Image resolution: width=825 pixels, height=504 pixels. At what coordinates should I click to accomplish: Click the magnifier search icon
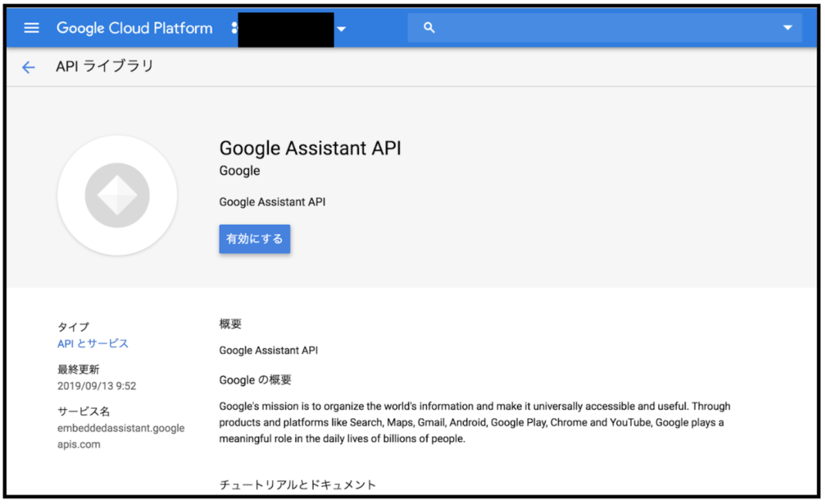click(x=430, y=28)
